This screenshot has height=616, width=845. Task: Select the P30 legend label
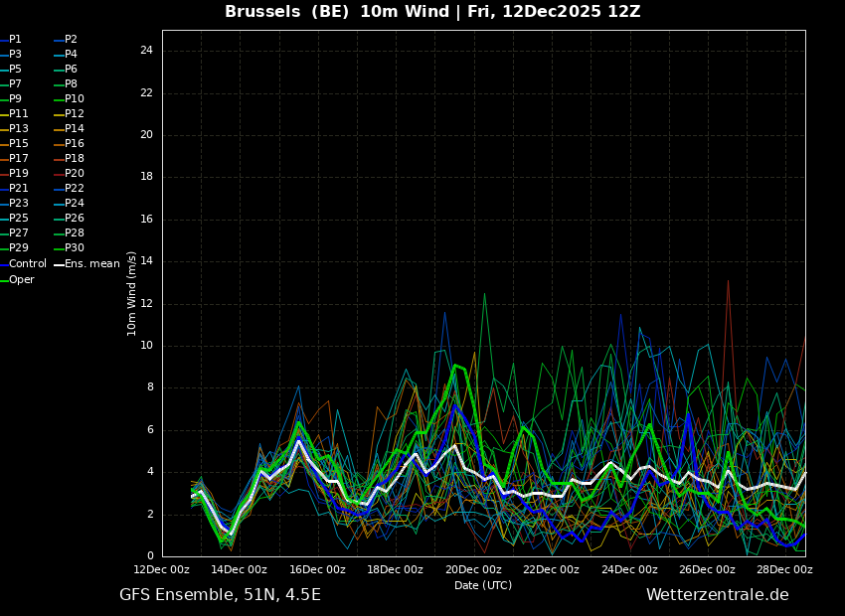[x=74, y=248]
